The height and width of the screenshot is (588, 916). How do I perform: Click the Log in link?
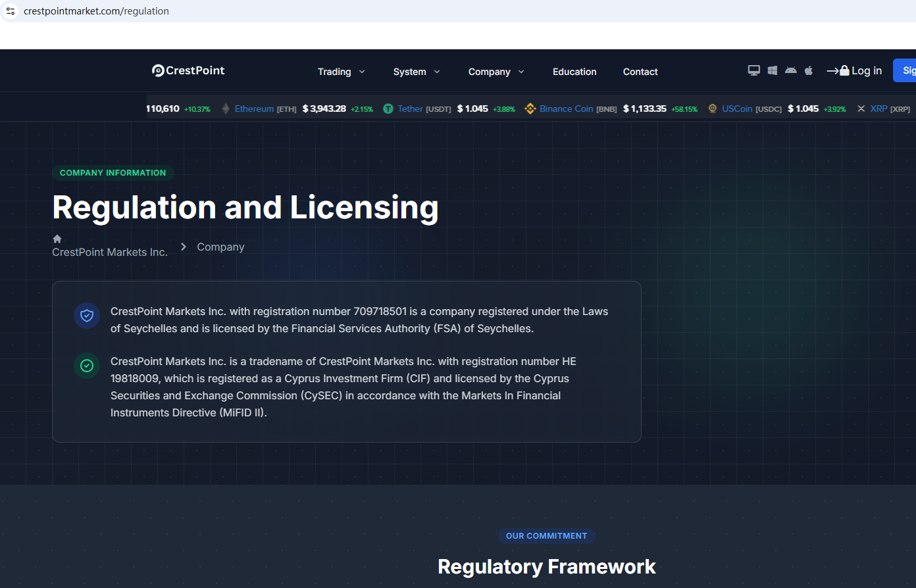pos(854,70)
